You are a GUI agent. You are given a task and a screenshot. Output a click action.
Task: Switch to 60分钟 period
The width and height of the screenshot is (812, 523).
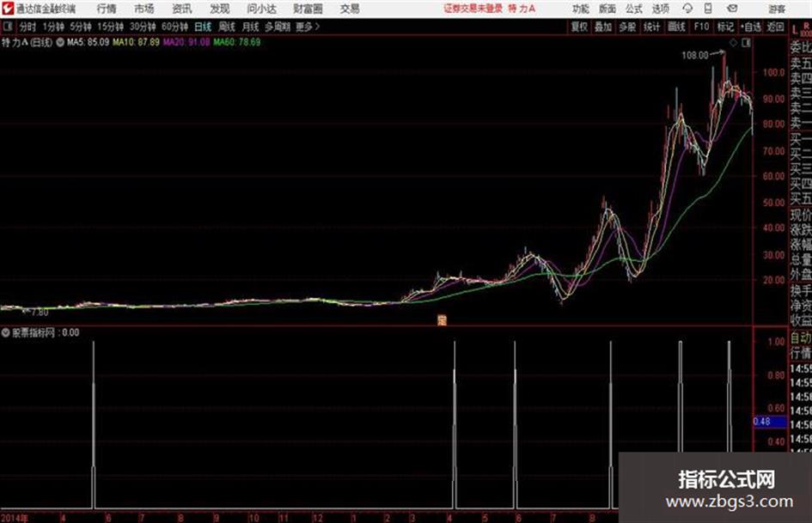[174, 26]
